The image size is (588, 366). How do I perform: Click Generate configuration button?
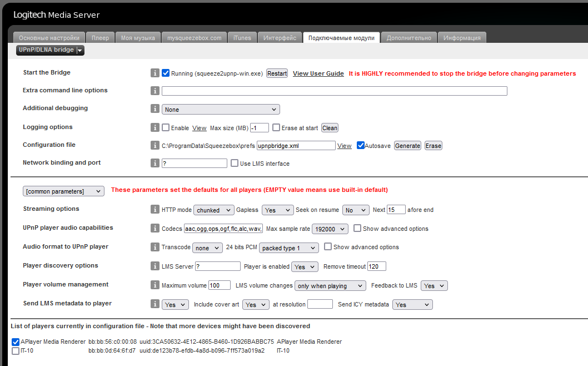pos(407,146)
